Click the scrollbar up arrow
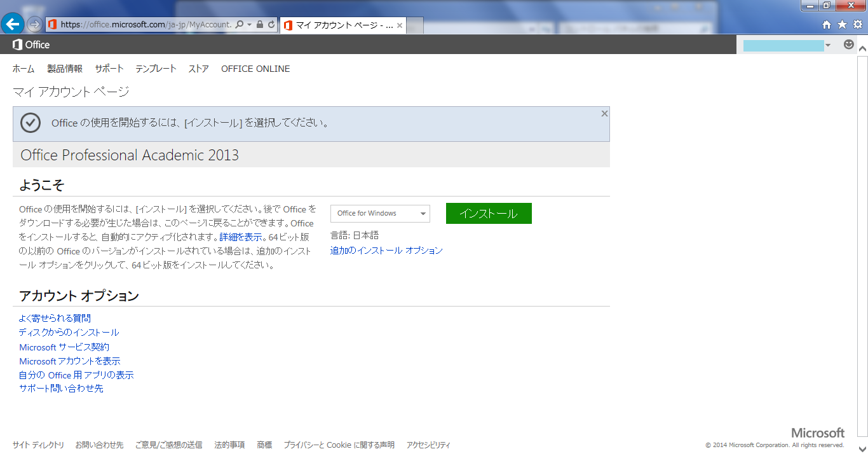This screenshot has width=868, height=463. tap(862, 49)
